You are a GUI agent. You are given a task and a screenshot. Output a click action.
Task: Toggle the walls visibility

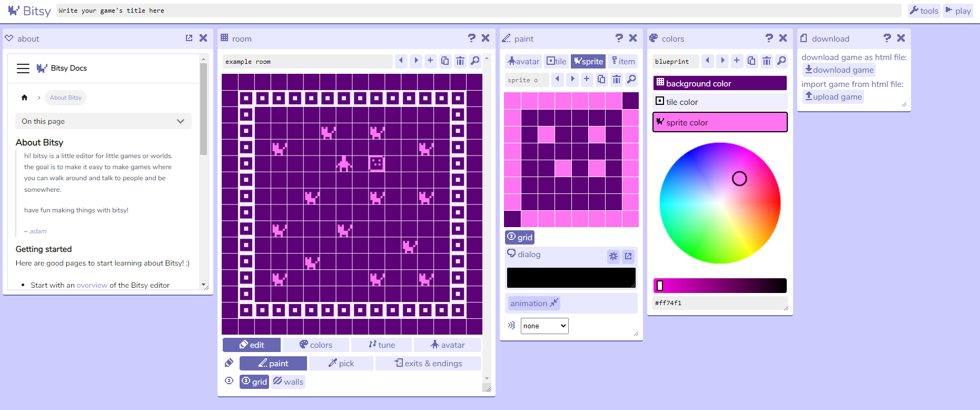point(288,382)
